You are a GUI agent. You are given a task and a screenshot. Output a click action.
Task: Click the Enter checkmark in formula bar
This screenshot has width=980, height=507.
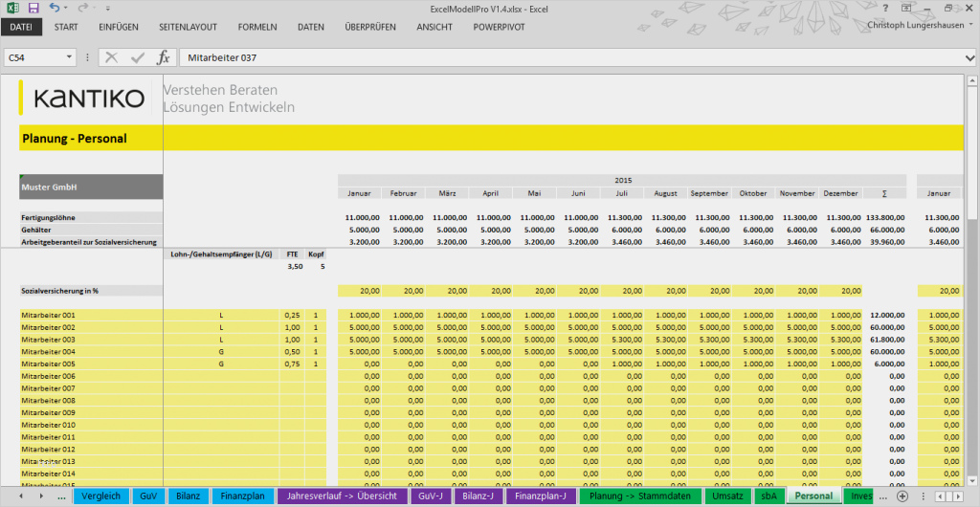(x=138, y=57)
